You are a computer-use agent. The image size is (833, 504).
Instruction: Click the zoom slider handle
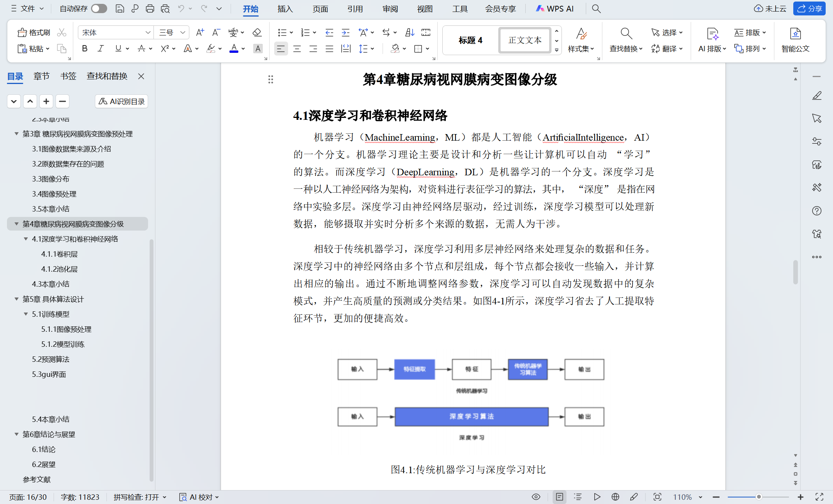(x=759, y=497)
